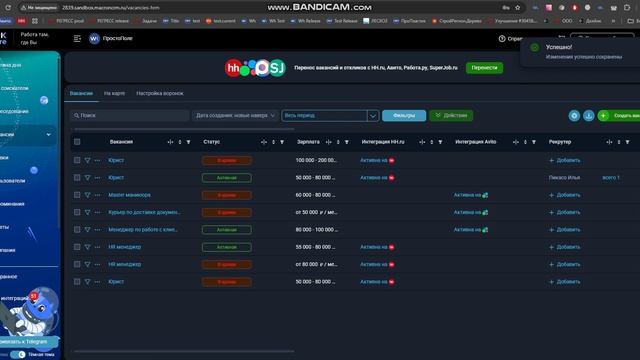640x360 pixels.
Task: Click the blue Фильтры button
Action: (404, 116)
